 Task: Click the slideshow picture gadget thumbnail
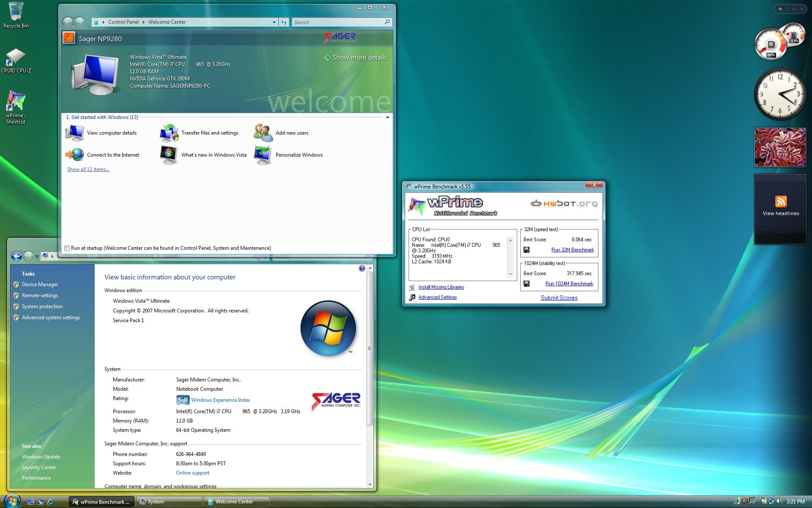pyautogui.click(x=780, y=147)
